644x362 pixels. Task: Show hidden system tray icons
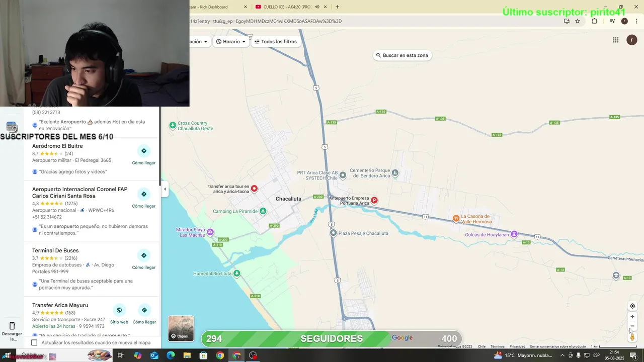562,355
